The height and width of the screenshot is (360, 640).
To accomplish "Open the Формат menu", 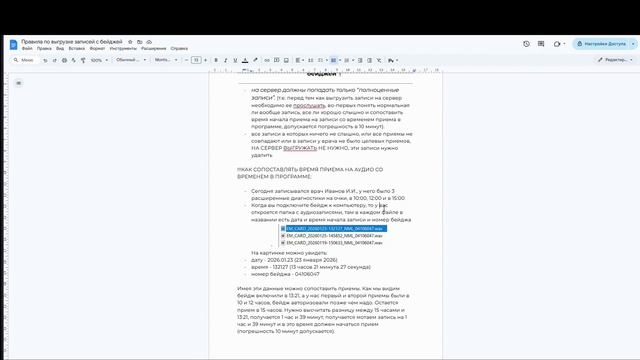I will 97,49.
